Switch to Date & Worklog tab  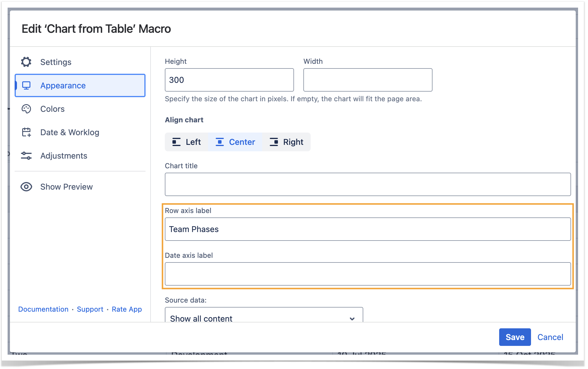point(70,132)
